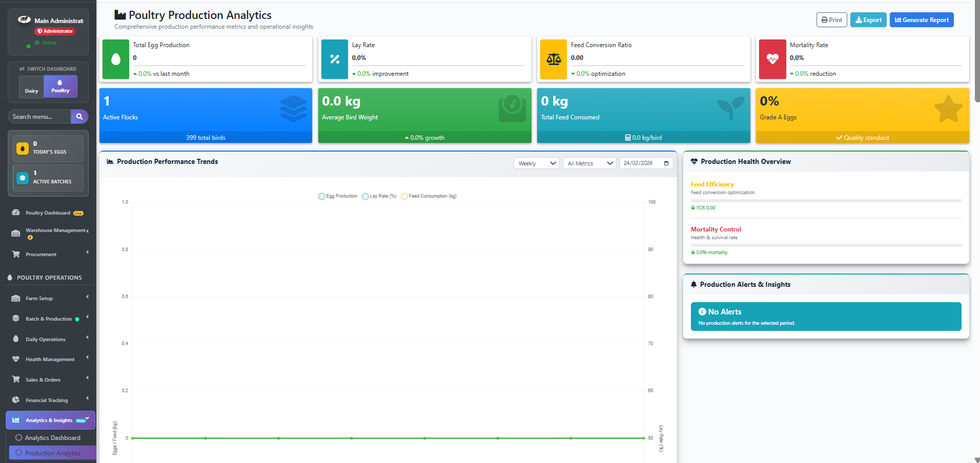The image size is (980, 463).
Task: Click the heart icon on Mortality Rate card
Action: 772,59
